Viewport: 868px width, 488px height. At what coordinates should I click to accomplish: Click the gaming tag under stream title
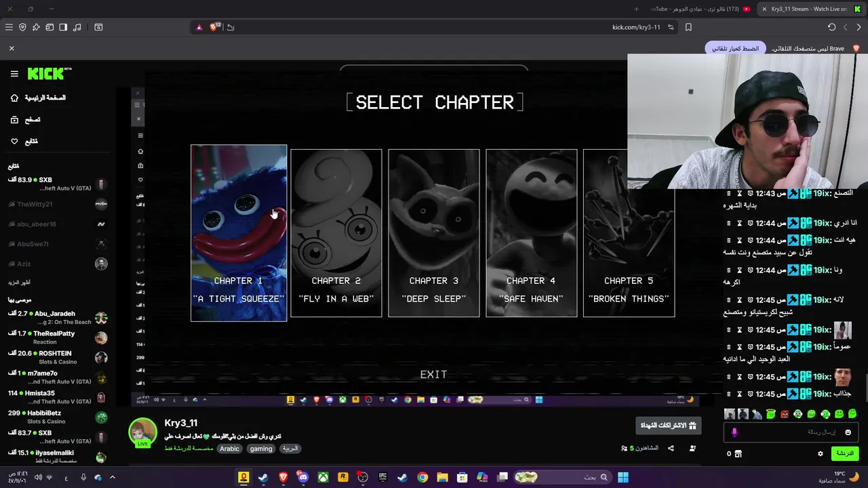pyautogui.click(x=260, y=449)
